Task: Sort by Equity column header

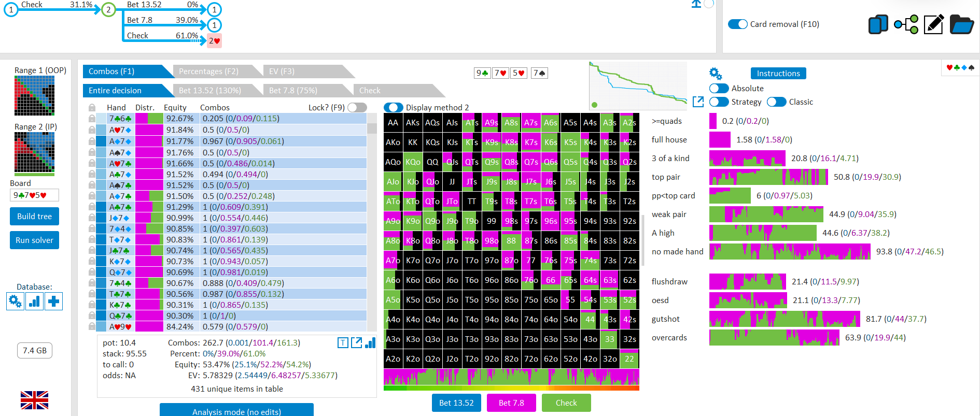Action: [175, 107]
